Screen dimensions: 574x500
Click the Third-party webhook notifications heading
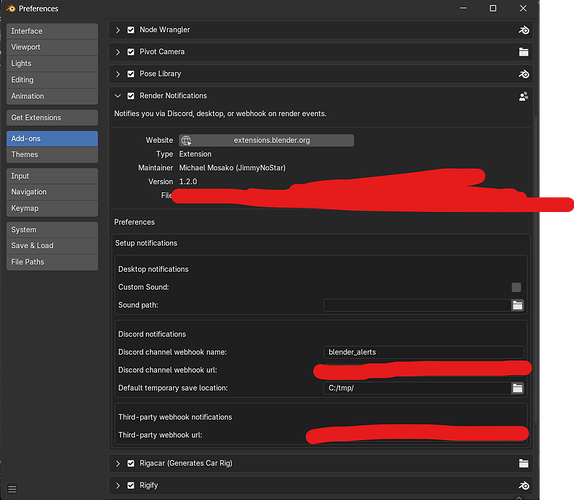click(175, 417)
